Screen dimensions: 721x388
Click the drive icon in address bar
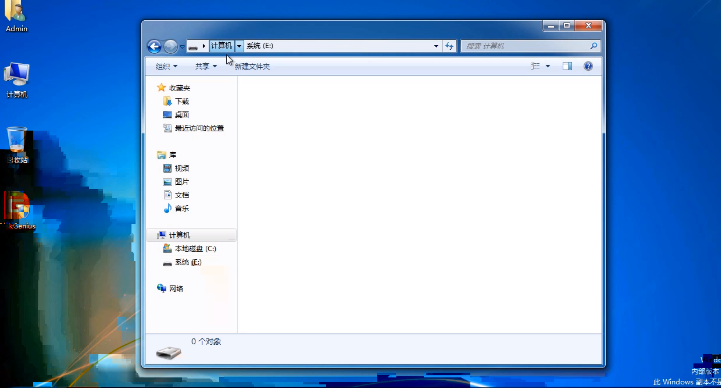tap(193, 46)
